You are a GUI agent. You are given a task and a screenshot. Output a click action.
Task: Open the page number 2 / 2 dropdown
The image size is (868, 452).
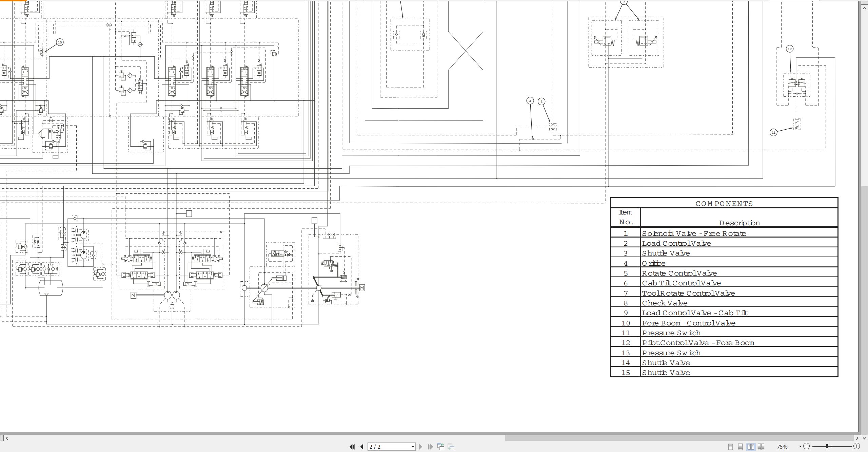413,447
